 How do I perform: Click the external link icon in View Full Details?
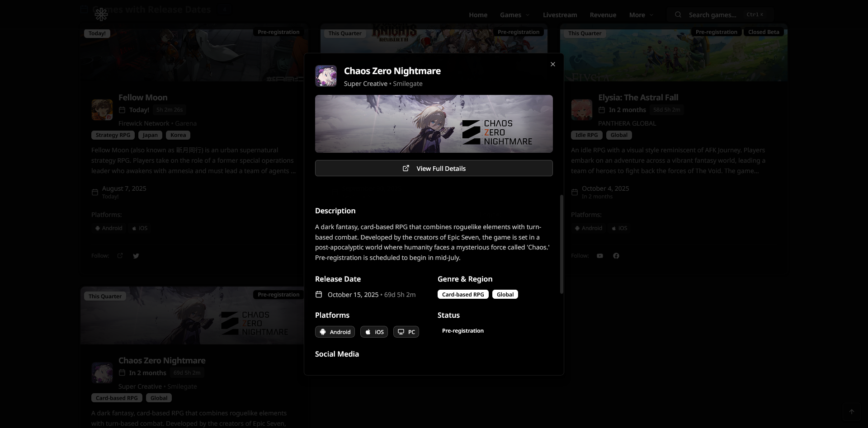(406, 168)
